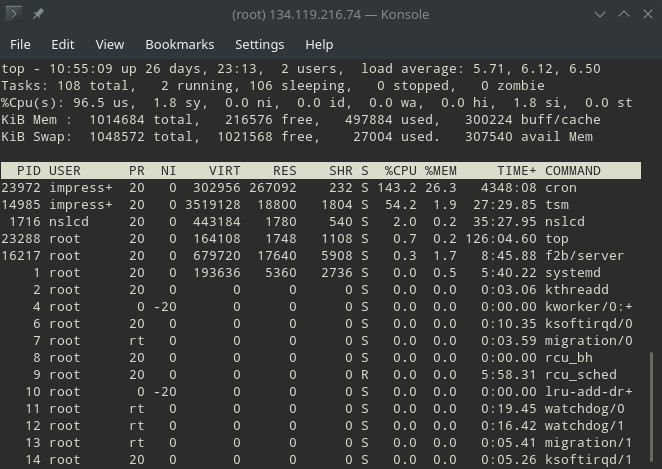Click the R state of rcu_sched

point(365,375)
